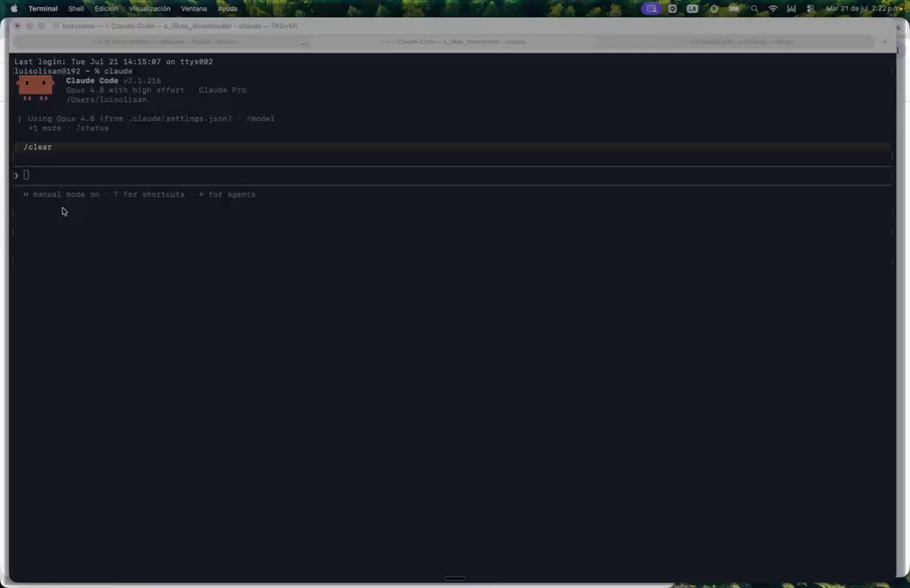Click the 'for agents' hint text
The width and height of the screenshot is (910, 588).
[x=231, y=194]
